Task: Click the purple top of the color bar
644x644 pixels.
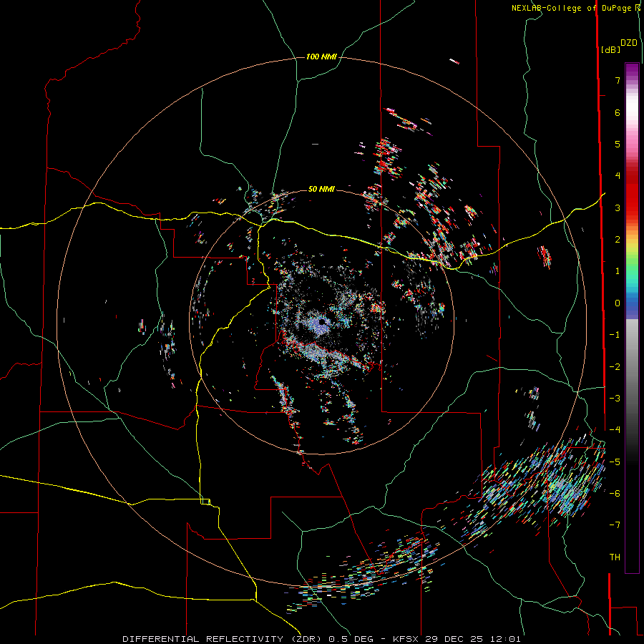Action: point(632,71)
